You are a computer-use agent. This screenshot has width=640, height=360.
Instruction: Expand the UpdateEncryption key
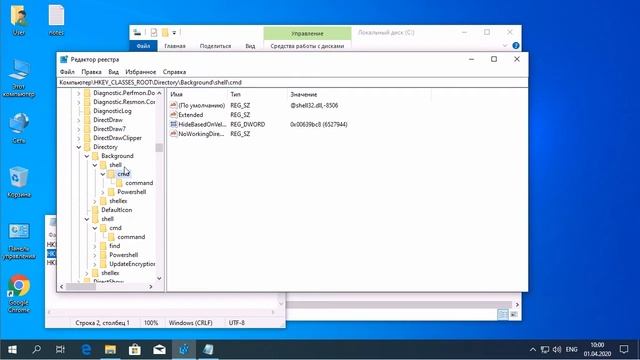point(95,264)
